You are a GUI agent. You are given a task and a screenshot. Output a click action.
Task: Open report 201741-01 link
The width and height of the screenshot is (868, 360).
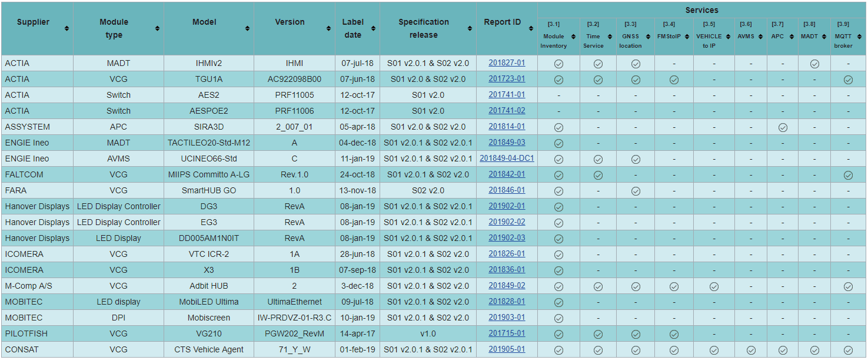coord(507,95)
